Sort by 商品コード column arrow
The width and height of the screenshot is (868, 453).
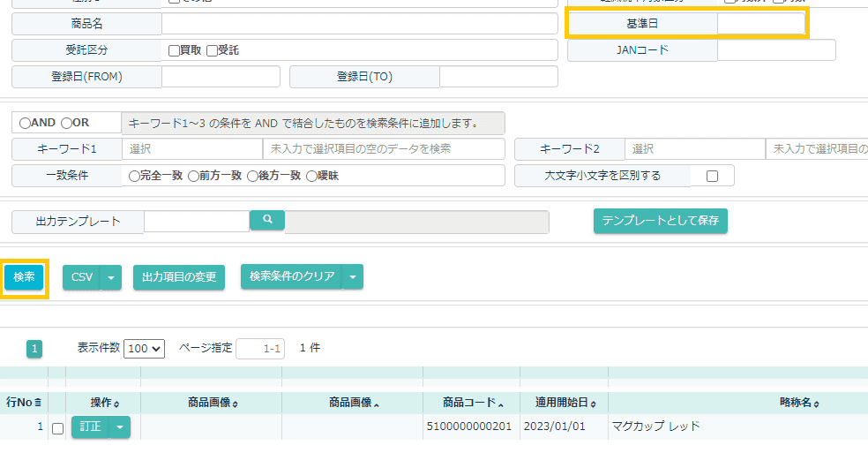500,404
